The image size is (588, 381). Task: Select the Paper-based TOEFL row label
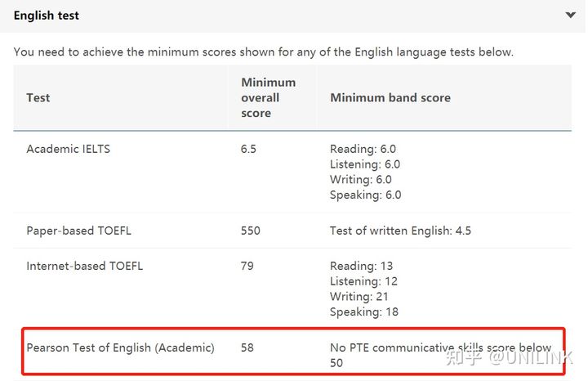[x=78, y=231]
